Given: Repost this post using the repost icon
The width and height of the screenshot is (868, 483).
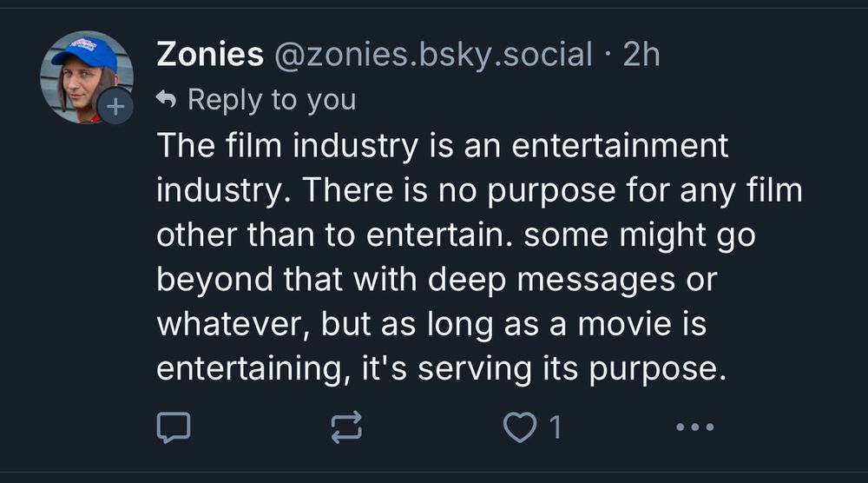Looking at the screenshot, I should 346,427.
